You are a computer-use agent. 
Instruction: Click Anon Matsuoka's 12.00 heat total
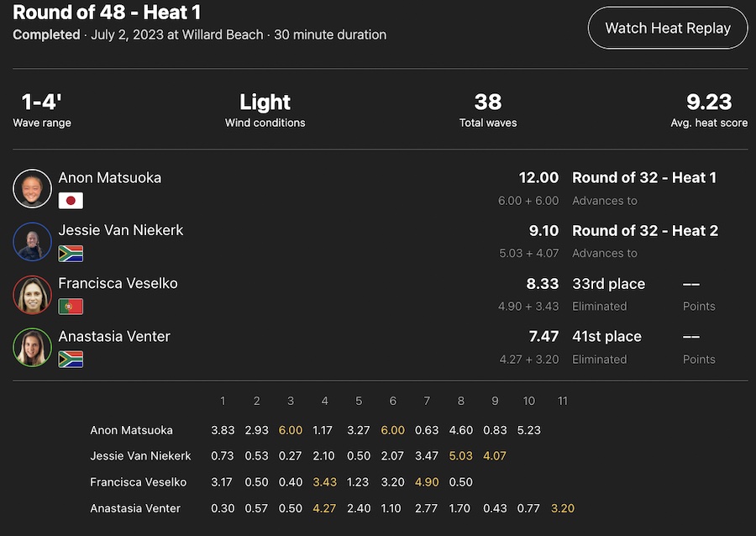(538, 178)
